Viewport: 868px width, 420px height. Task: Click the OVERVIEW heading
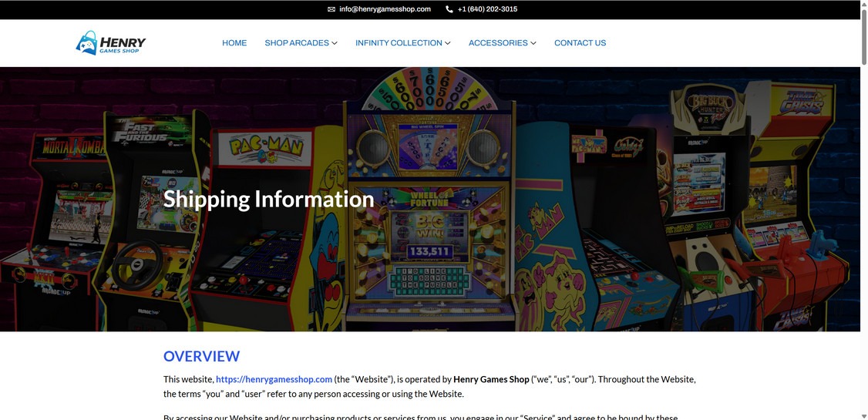(201, 356)
